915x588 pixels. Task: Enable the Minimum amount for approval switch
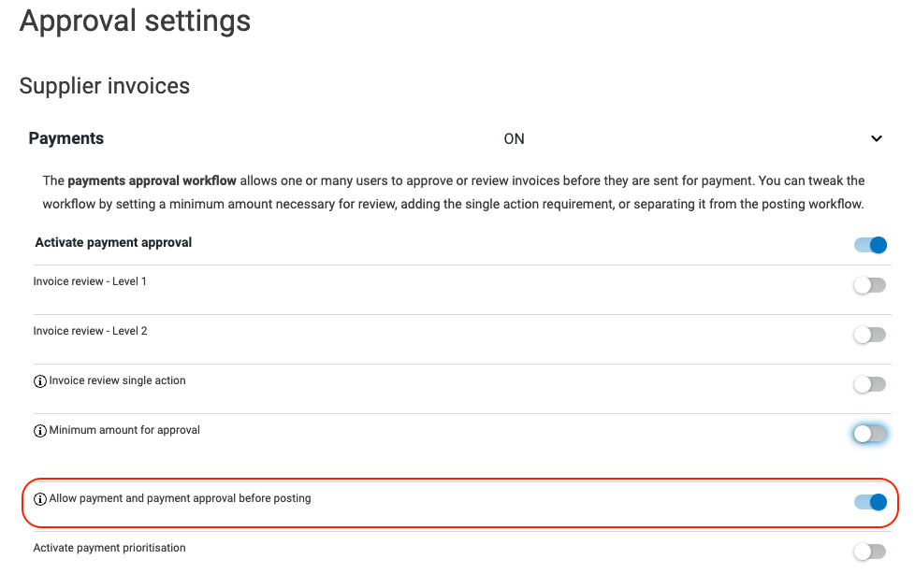[x=870, y=434]
